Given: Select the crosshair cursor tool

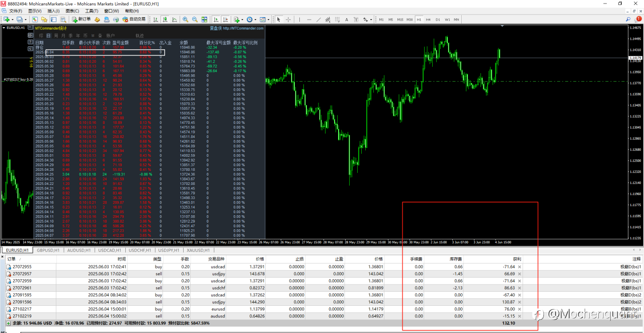Looking at the screenshot, I should click(288, 19).
